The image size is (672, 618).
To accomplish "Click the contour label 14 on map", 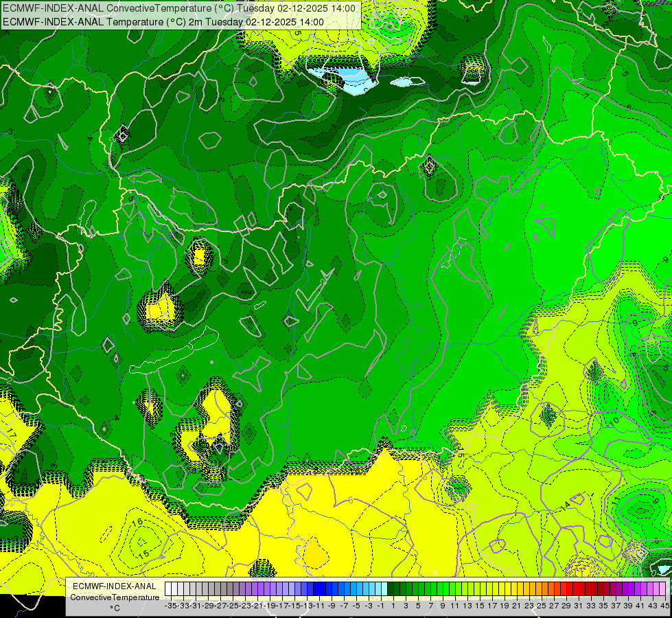I will (566, 505).
